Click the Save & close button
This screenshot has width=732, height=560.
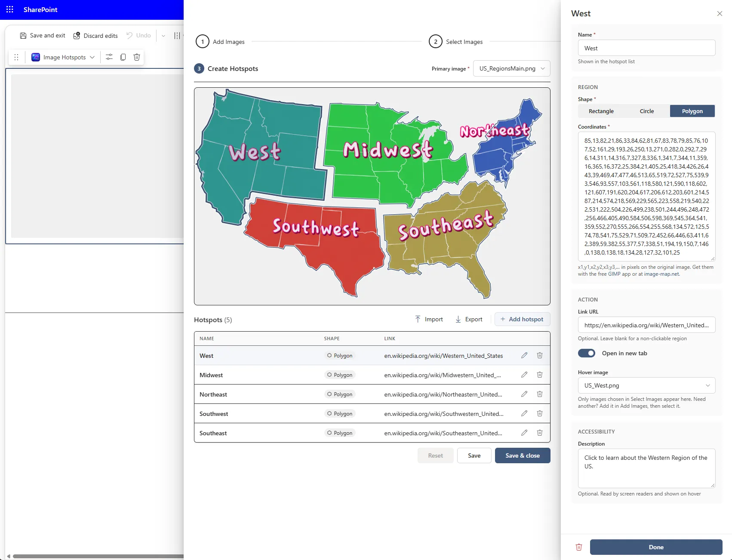coord(523,455)
